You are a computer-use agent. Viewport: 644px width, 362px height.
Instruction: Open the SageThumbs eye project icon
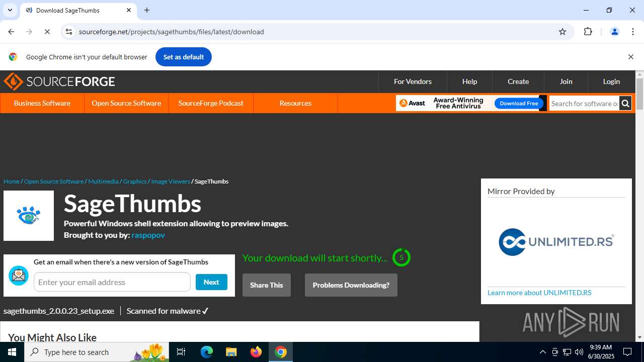[29, 216]
